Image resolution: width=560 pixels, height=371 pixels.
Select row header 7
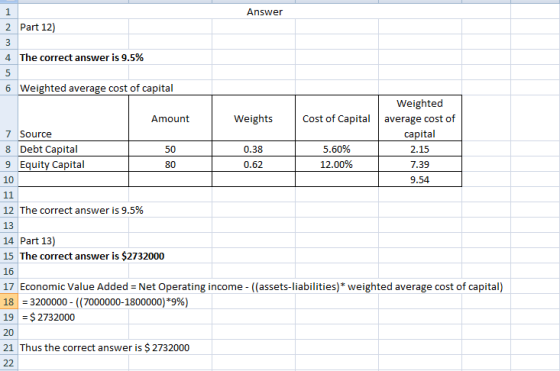coord(9,118)
